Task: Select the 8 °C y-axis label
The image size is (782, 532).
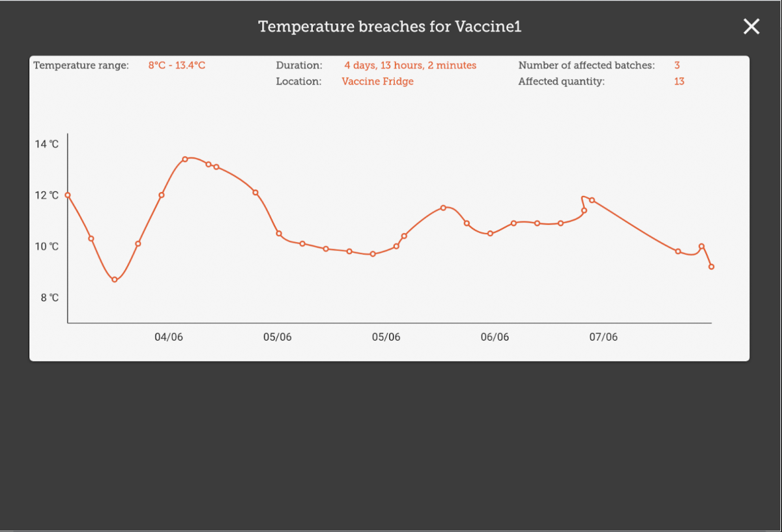Action: click(50, 298)
